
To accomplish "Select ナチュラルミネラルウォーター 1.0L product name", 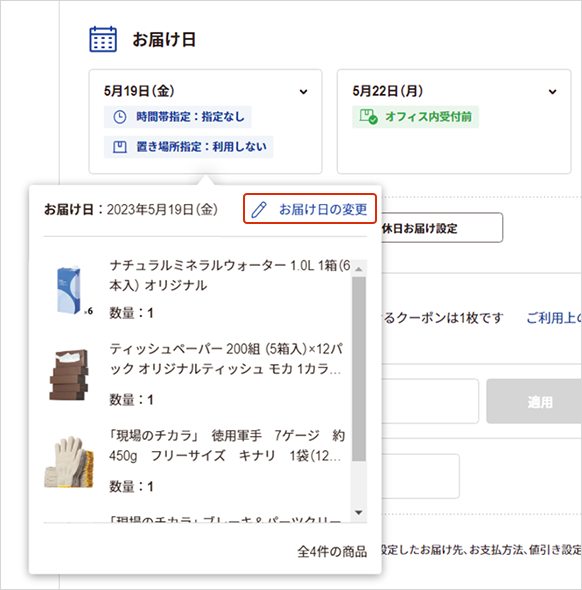I will pyautogui.click(x=229, y=275).
